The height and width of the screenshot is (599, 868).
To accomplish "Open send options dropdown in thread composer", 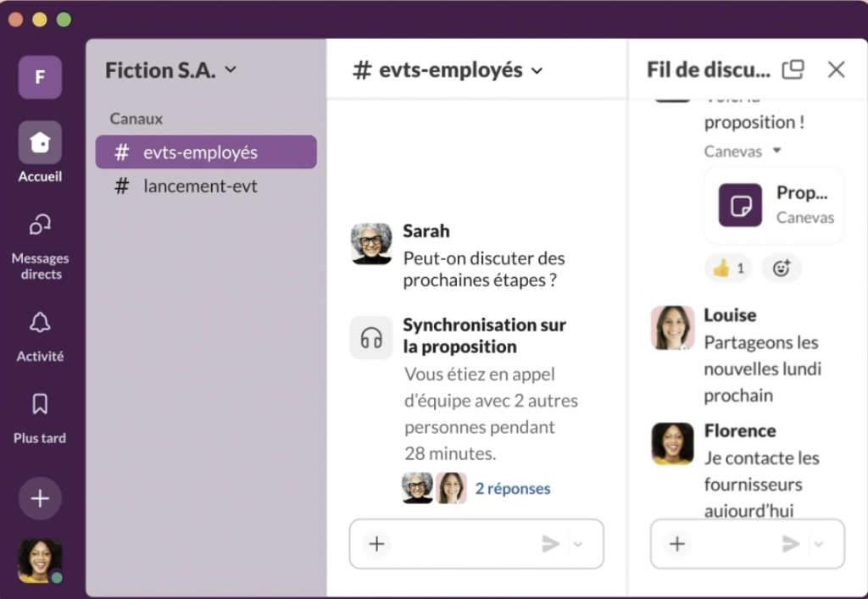I will pos(819,544).
